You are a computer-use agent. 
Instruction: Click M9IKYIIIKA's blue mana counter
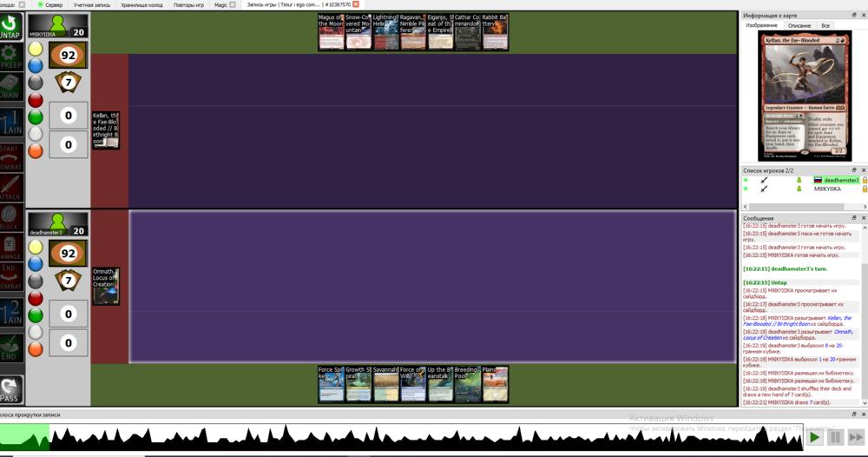pyautogui.click(x=36, y=65)
